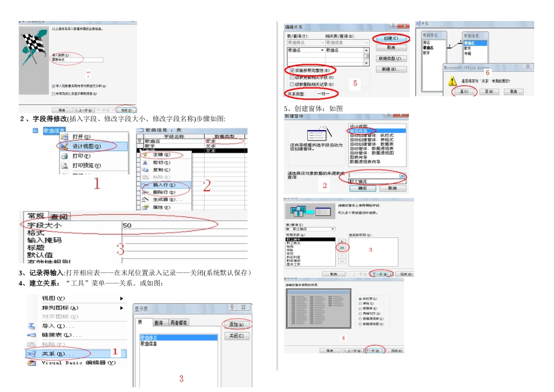Select 窗体向导 in the 新建窗体 list
This screenshot has height=392, width=554.
377,131
